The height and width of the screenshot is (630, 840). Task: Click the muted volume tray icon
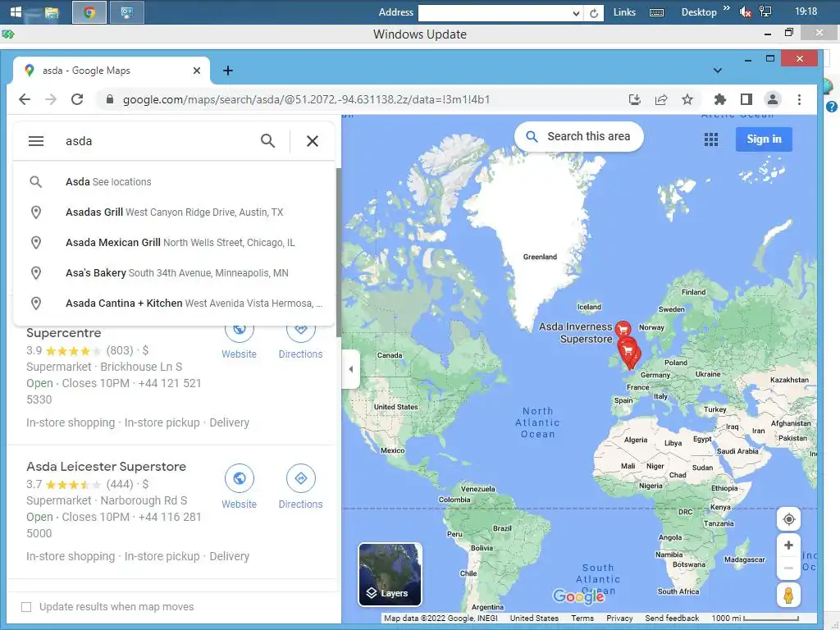745,11
